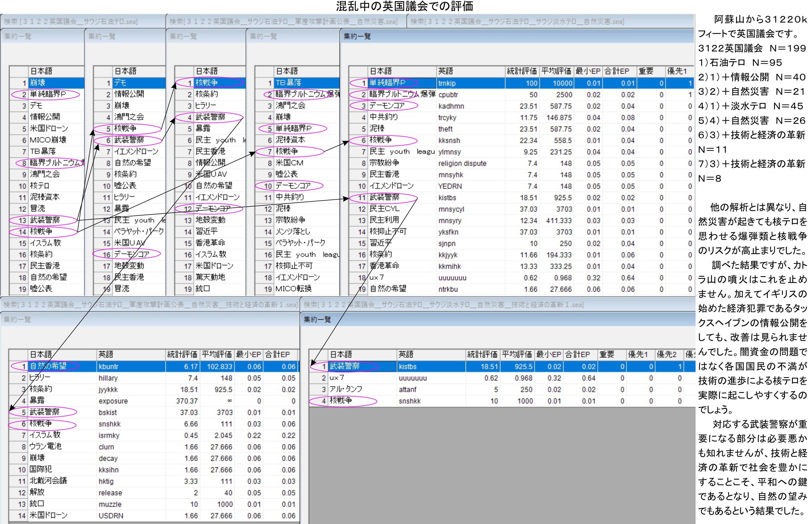Click the USDRN row at the table bottom

point(111,515)
